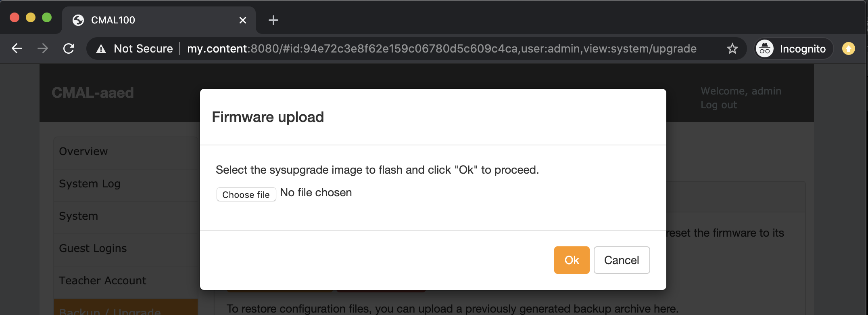
Task: Click the Choose file button
Action: pos(246,194)
